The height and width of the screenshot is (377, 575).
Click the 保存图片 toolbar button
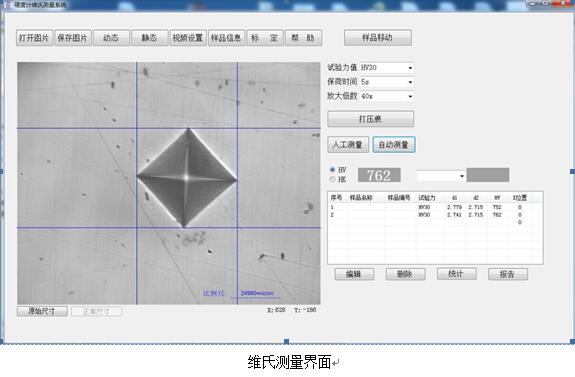73,38
